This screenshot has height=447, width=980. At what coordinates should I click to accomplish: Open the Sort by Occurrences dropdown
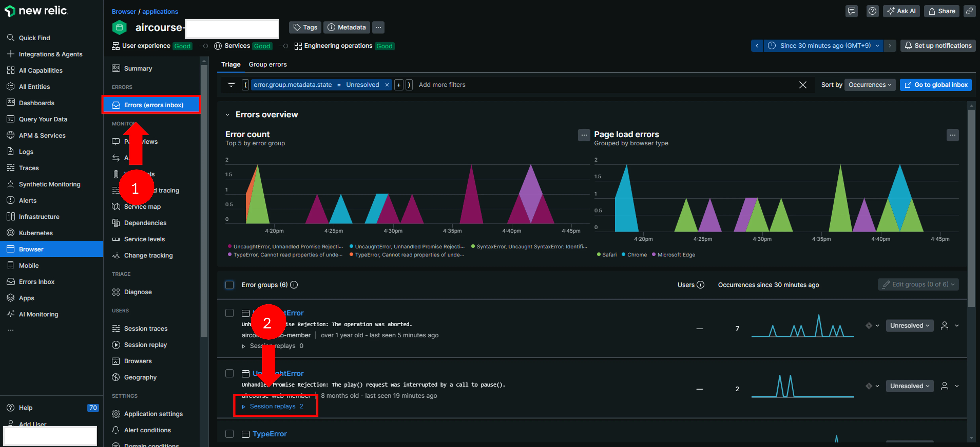click(870, 85)
